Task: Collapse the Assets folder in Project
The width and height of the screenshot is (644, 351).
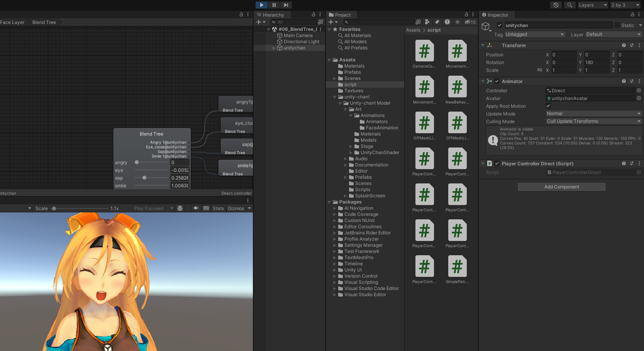Action: (x=329, y=60)
